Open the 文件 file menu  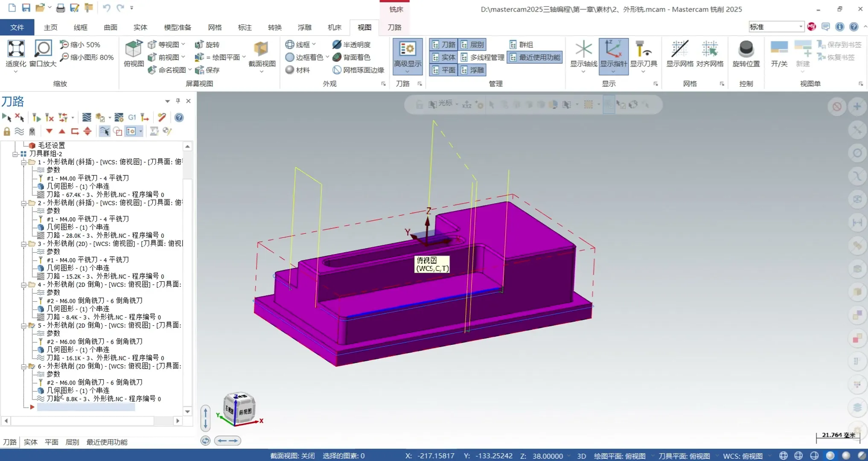(17, 27)
